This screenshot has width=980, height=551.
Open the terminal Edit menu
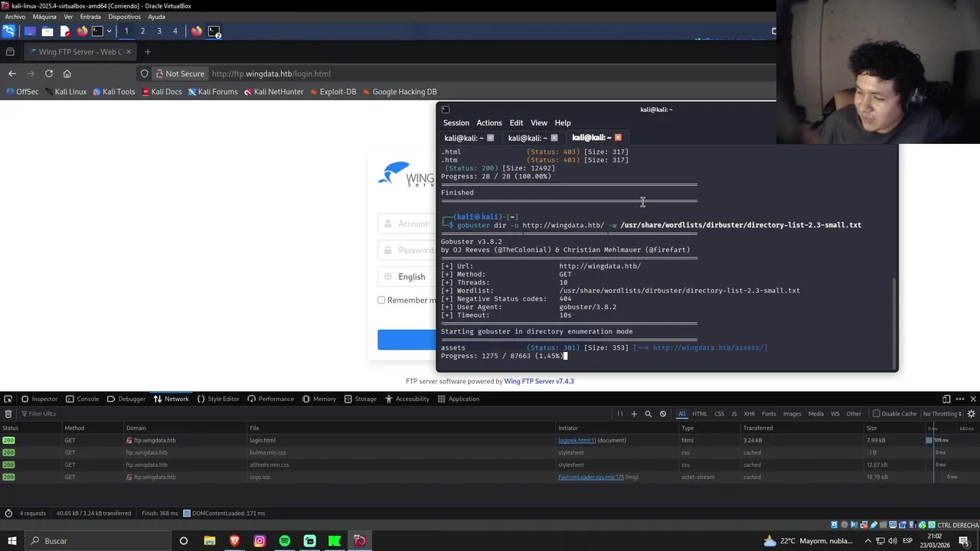point(516,123)
